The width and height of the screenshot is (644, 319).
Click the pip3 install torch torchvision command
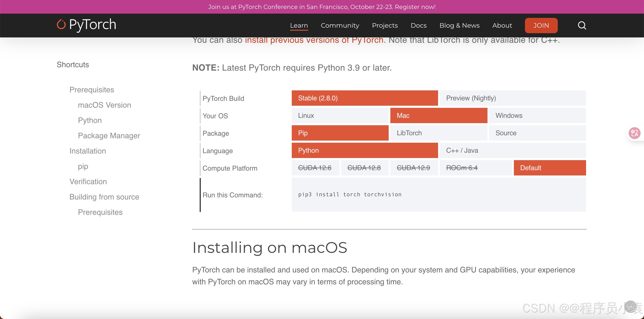coord(350,194)
